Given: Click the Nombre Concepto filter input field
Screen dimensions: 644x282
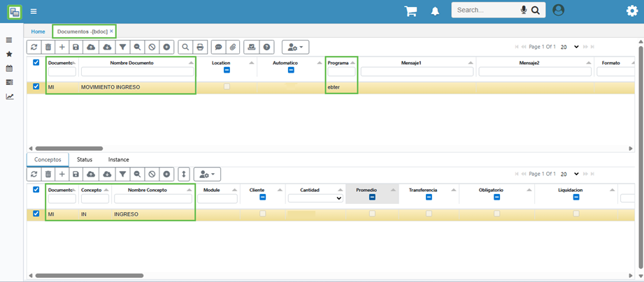Looking at the screenshot, I should 153,198.
